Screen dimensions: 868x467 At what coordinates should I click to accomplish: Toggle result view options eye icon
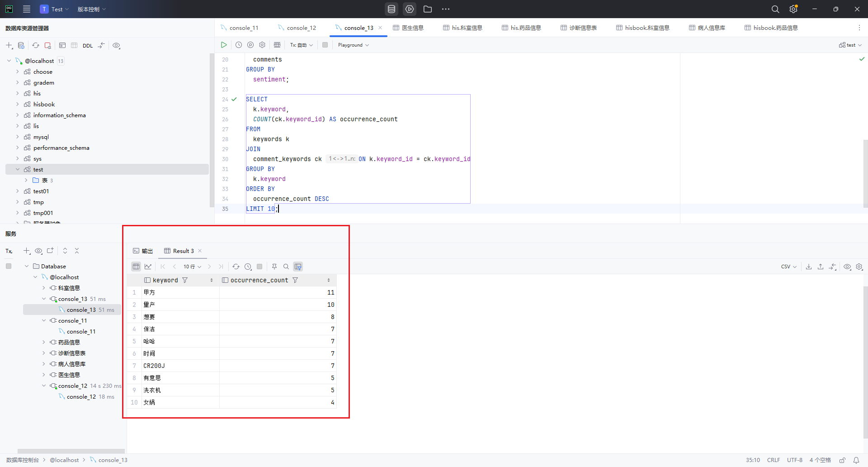click(848, 267)
